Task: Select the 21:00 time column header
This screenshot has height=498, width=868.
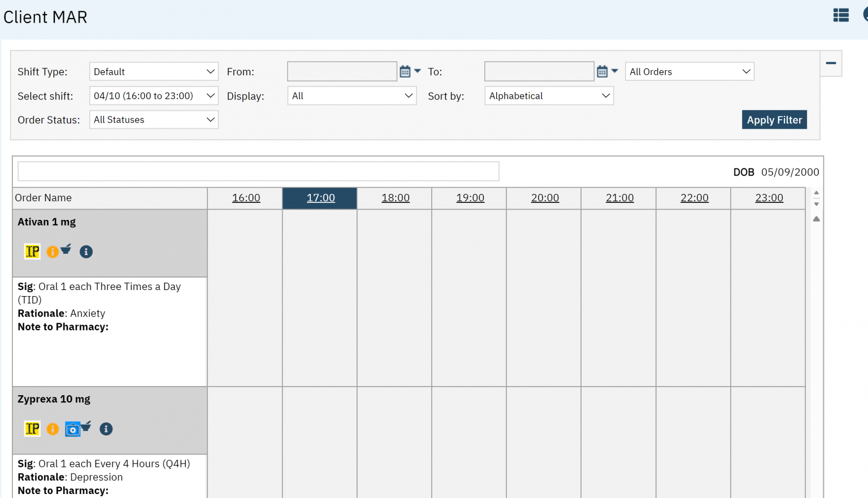Action: [620, 198]
